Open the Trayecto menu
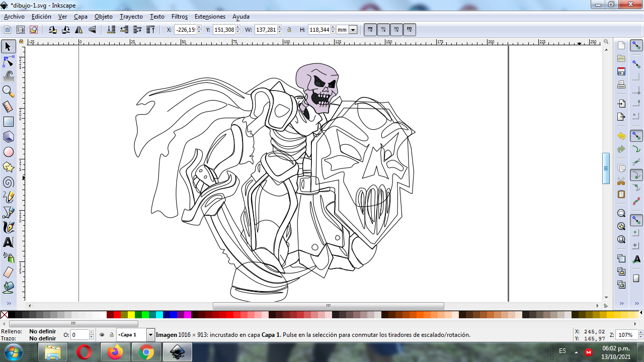Screen dimensions: 644x362 click(x=131, y=17)
